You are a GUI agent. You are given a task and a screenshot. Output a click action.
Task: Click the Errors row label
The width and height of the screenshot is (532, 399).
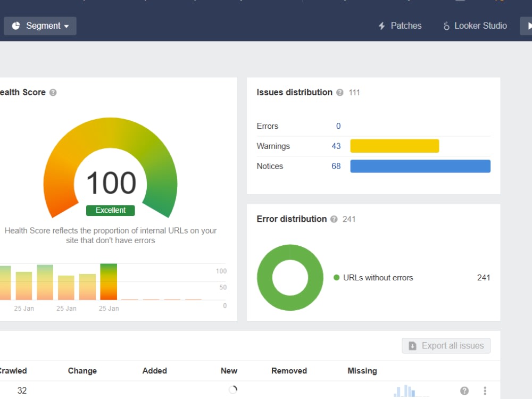point(268,126)
